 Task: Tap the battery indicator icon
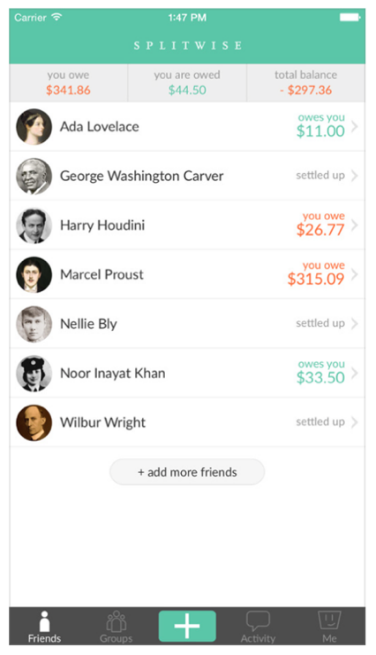350,17
